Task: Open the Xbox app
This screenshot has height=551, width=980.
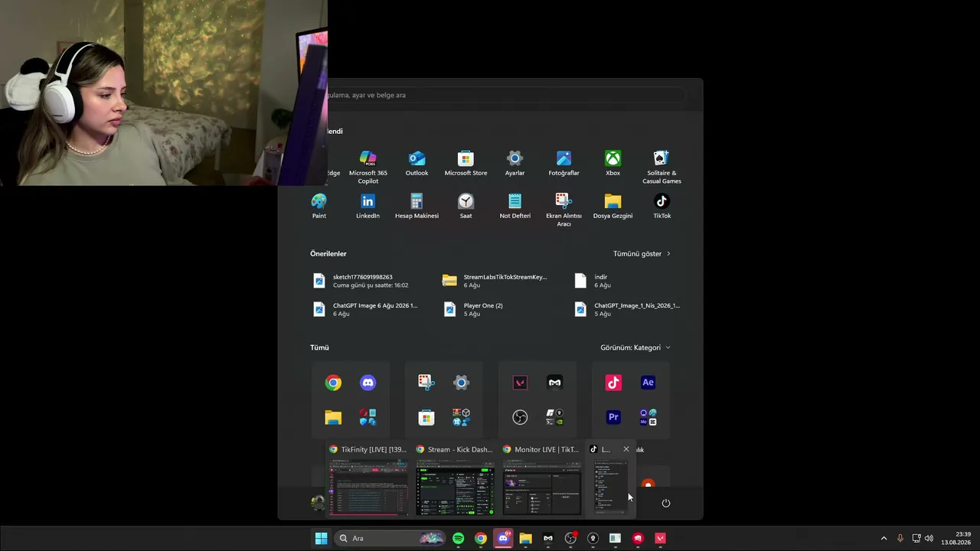Action: click(x=612, y=164)
